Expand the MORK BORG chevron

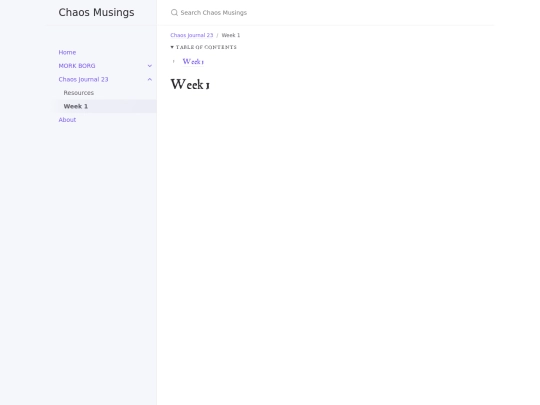(x=150, y=66)
